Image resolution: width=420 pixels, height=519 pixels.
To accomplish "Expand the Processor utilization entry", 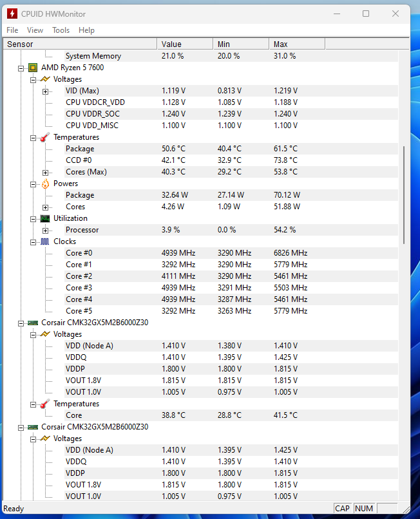I will click(45, 231).
